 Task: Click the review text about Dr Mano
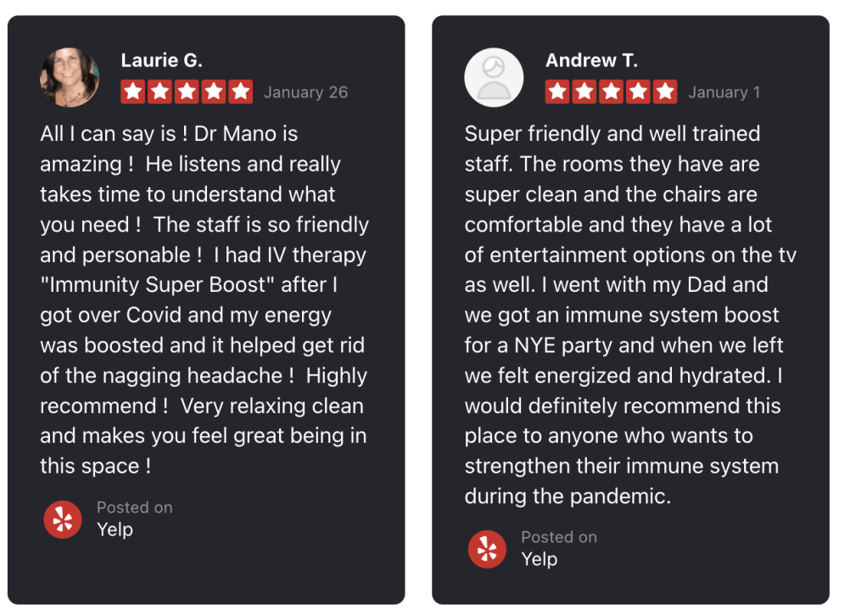[x=204, y=300]
